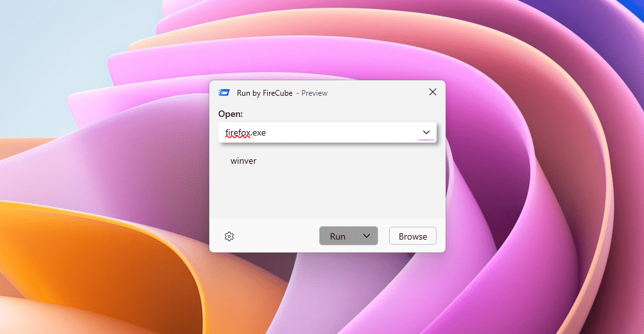This screenshot has width=644, height=334.
Task: Focus the Open text input field
Action: tap(334, 132)
